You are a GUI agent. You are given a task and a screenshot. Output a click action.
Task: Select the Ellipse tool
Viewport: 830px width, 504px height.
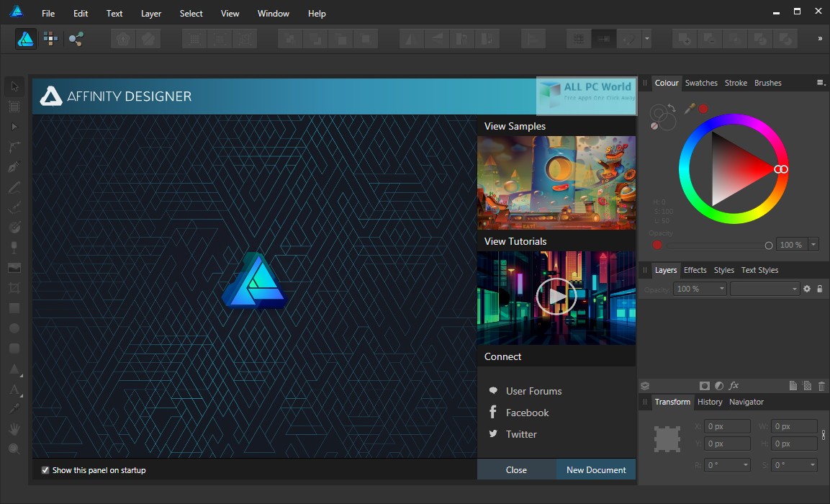tap(14, 328)
